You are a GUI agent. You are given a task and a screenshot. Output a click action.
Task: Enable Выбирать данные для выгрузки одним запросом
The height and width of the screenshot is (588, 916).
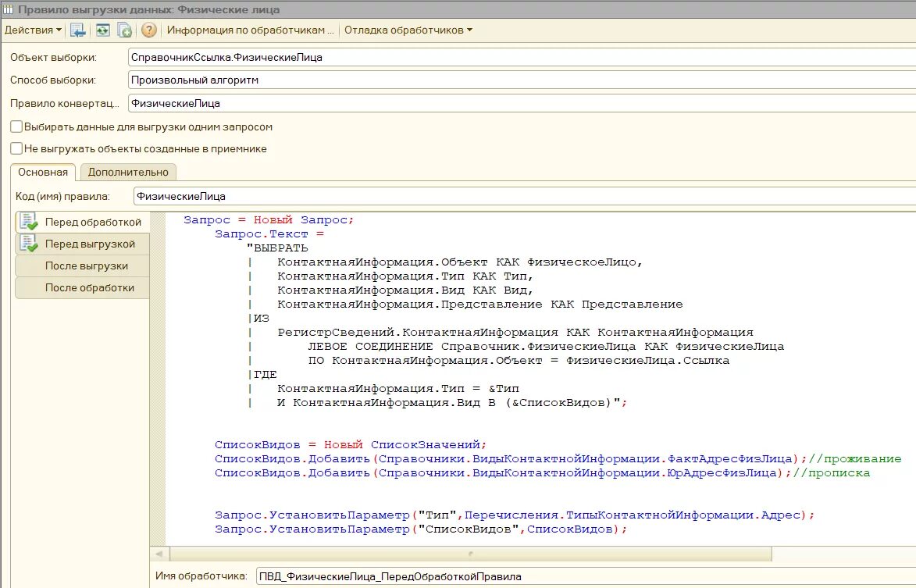pyautogui.click(x=16, y=127)
